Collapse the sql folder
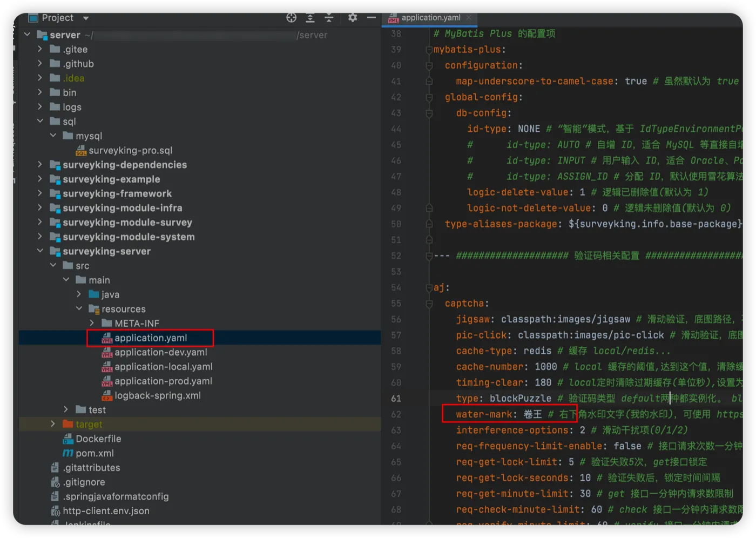Image resolution: width=756 pixels, height=538 pixels. [40, 121]
